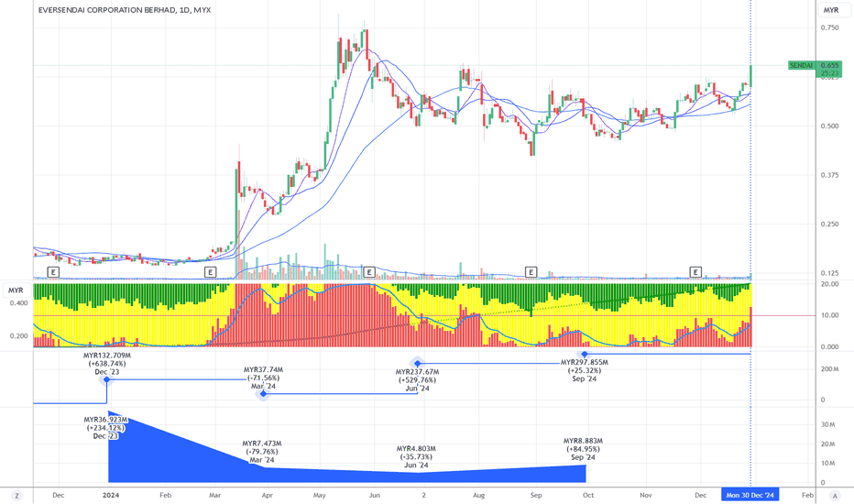This screenshot has height=504, width=854.
Task: Click the 30M scale label
Action: pyautogui.click(x=827, y=424)
